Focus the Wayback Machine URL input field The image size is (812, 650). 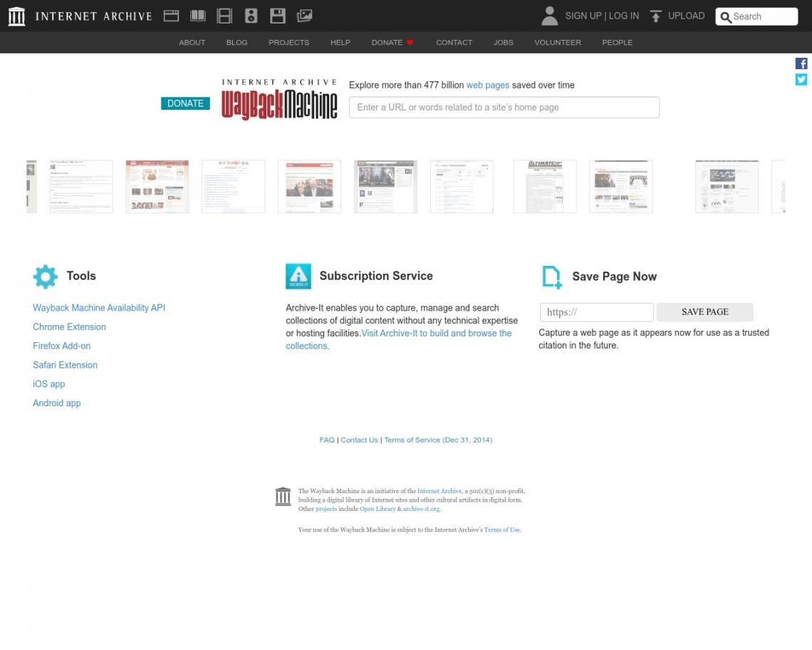tap(504, 108)
